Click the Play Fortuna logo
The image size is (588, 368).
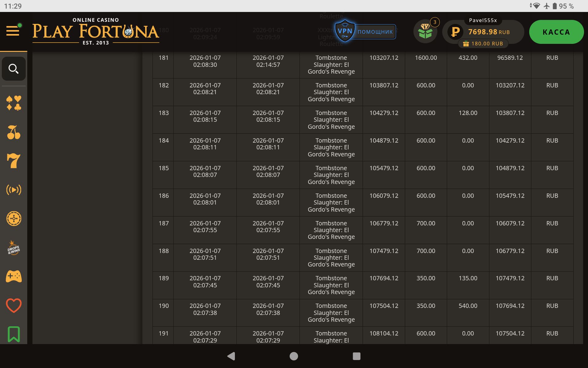point(96,32)
